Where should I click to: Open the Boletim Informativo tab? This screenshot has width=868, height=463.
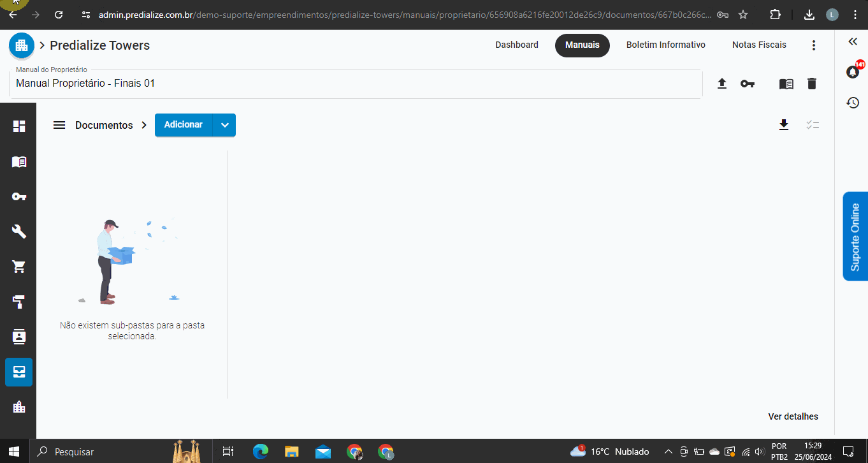tap(665, 45)
